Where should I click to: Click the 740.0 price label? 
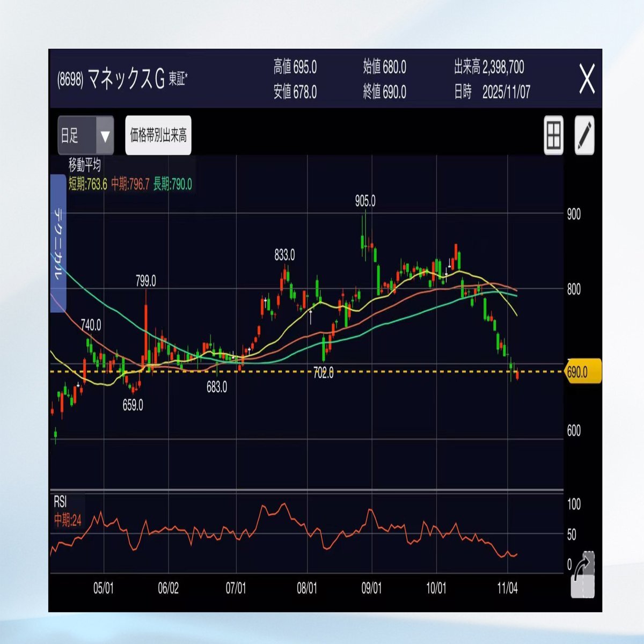[91, 325]
